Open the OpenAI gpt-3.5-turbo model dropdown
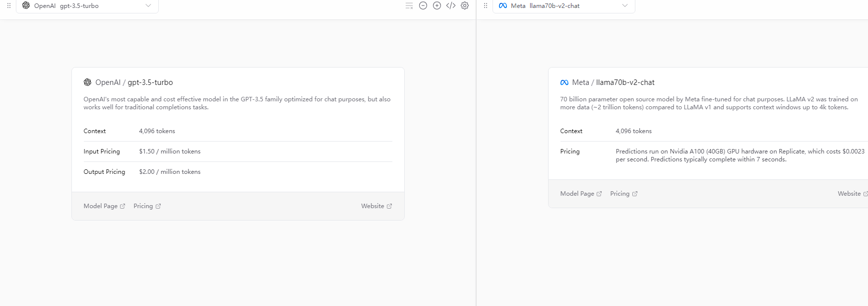 coord(87,6)
